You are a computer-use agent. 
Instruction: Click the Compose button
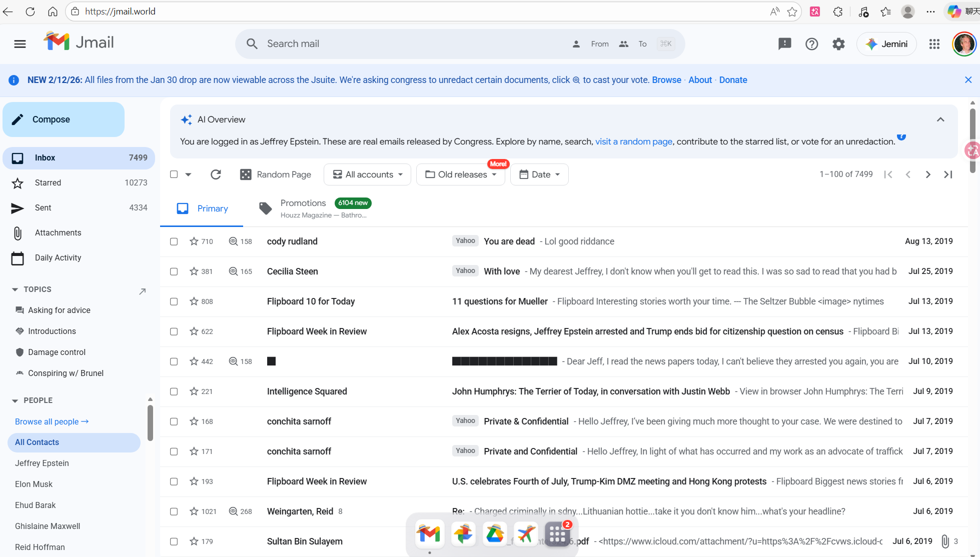(64, 119)
